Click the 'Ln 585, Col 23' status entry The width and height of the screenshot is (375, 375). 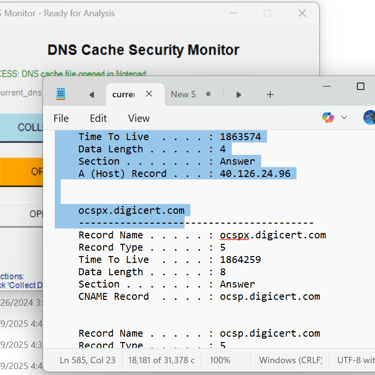(87, 360)
